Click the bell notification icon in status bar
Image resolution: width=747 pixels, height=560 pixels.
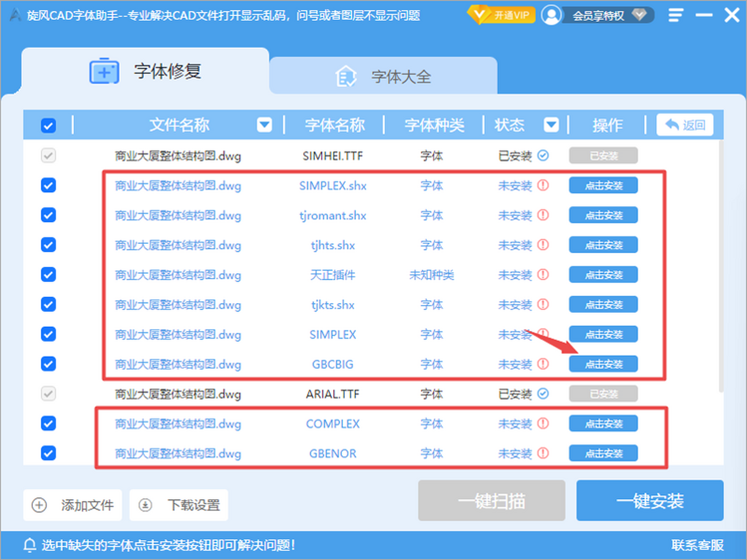coord(29,545)
